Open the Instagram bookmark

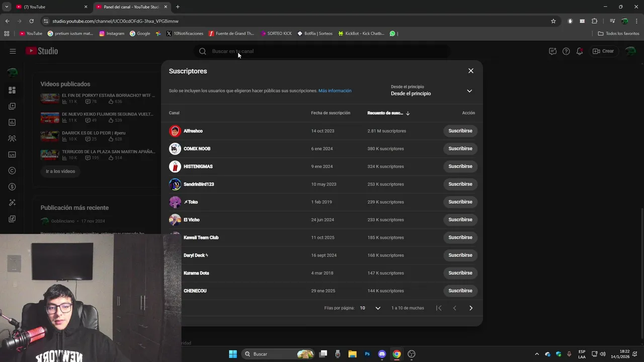112,33
